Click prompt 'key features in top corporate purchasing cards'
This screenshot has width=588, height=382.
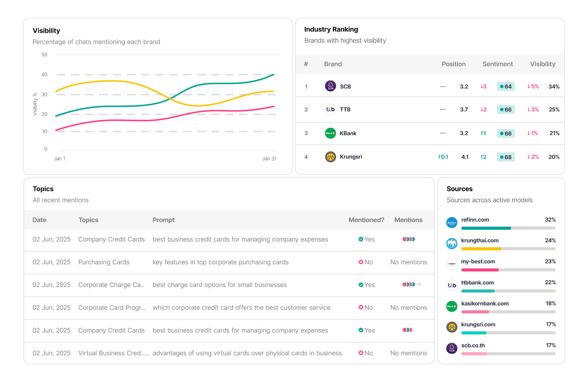[221, 262]
